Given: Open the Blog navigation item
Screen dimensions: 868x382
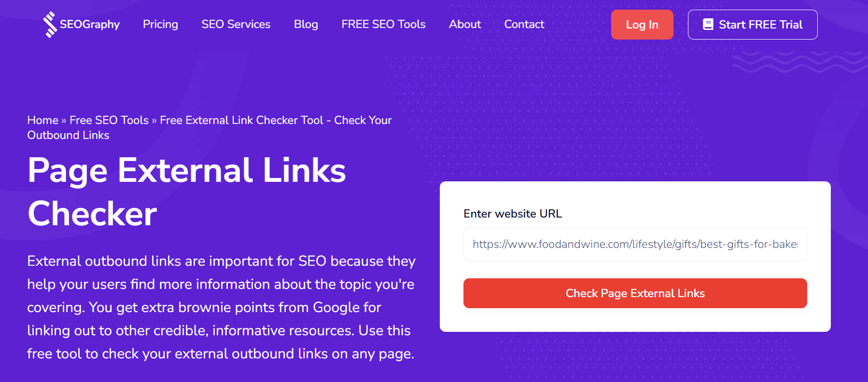Looking at the screenshot, I should tap(306, 25).
